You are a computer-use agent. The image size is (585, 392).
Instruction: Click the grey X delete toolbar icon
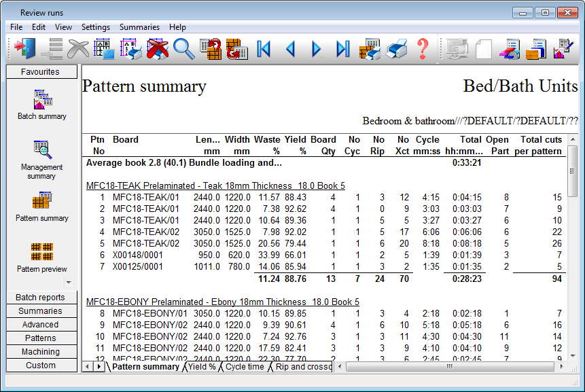[x=78, y=49]
